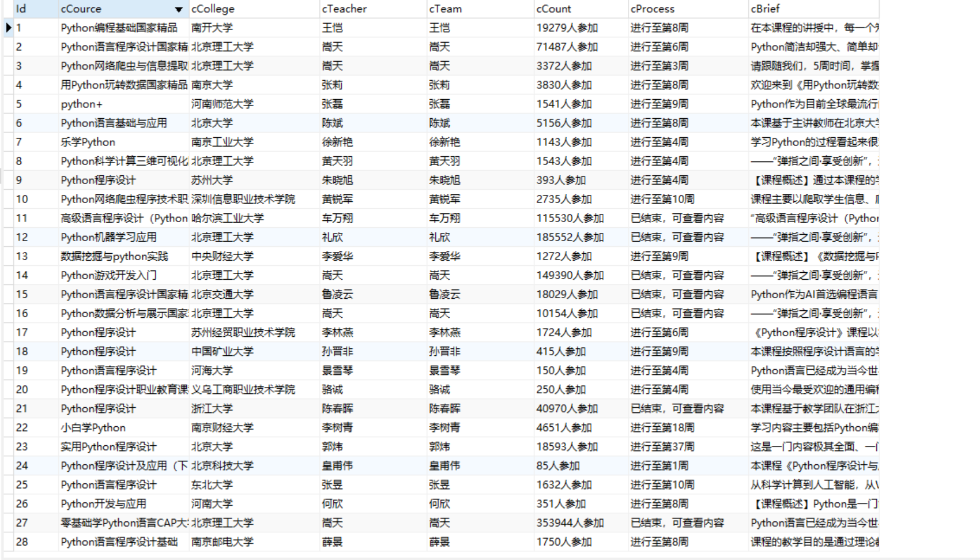Viewport: 980px width, 560px height.
Task: Click the college cell "深圳信息职业技术学院"
Action: [254, 199]
